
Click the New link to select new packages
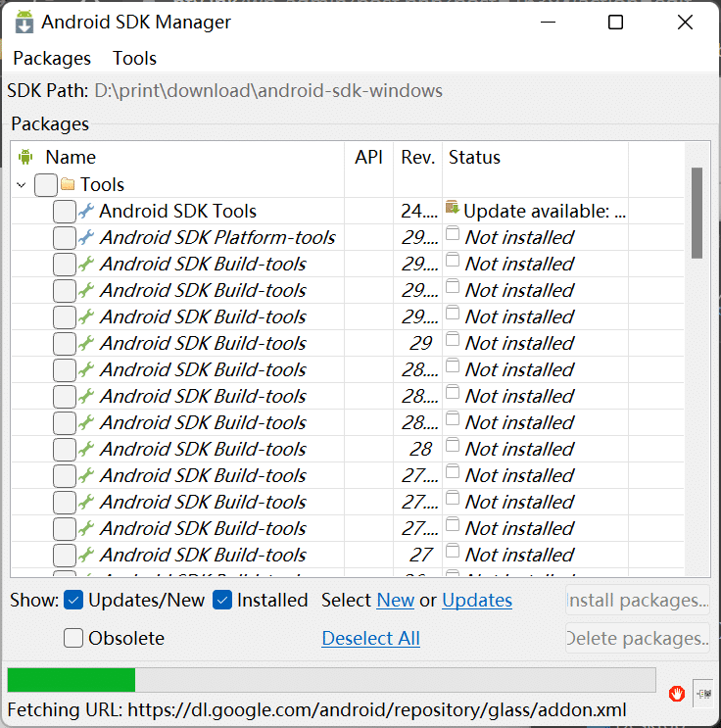(x=396, y=601)
